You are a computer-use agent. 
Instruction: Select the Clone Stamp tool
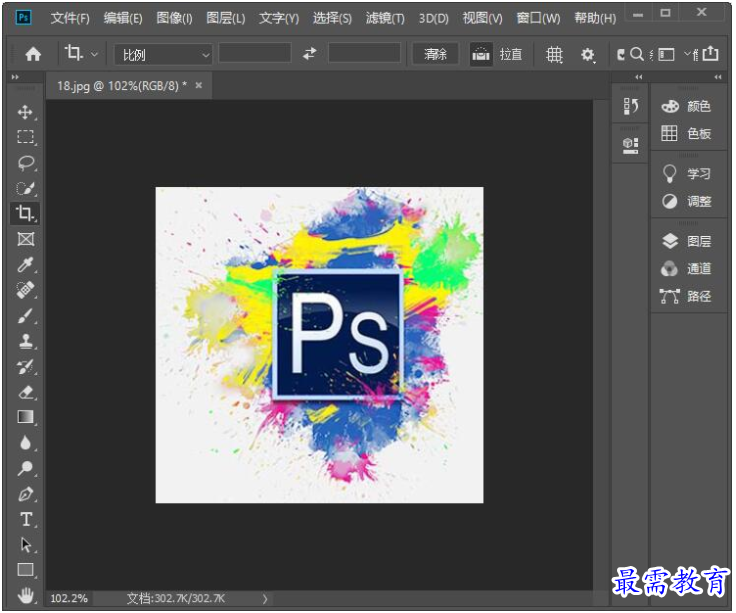click(25, 341)
